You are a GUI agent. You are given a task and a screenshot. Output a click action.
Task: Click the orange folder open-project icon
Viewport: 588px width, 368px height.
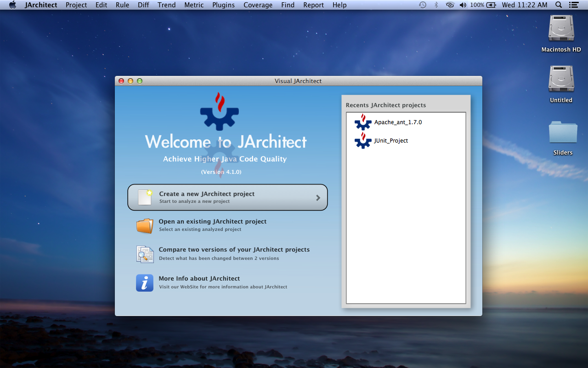pos(145,226)
